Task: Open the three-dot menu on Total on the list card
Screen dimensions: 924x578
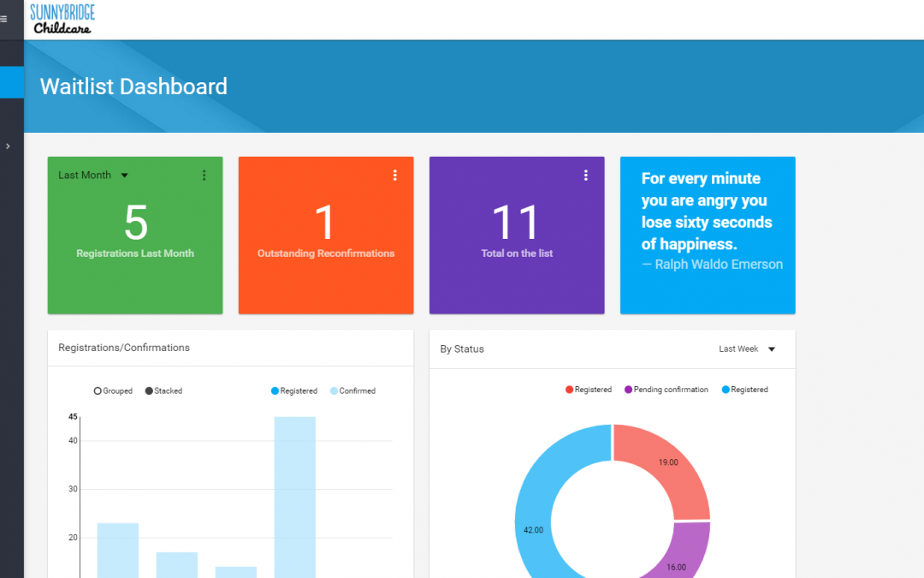Action: 586,176
